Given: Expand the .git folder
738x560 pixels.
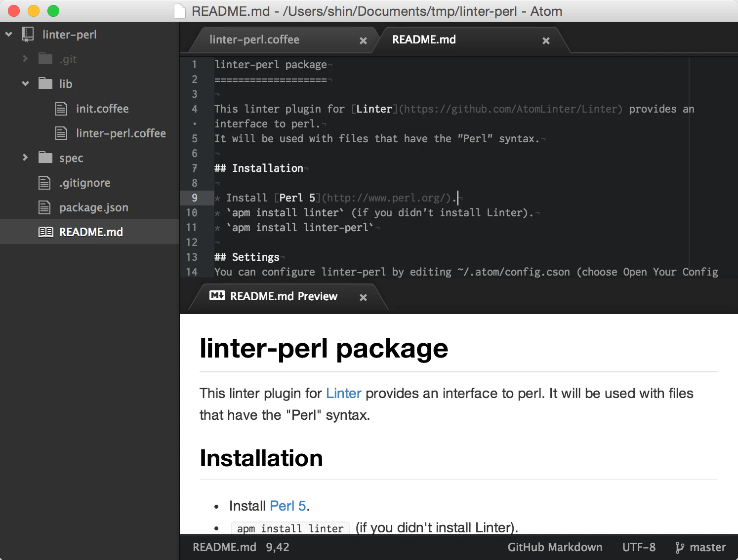Looking at the screenshot, I should coord(25,59).
